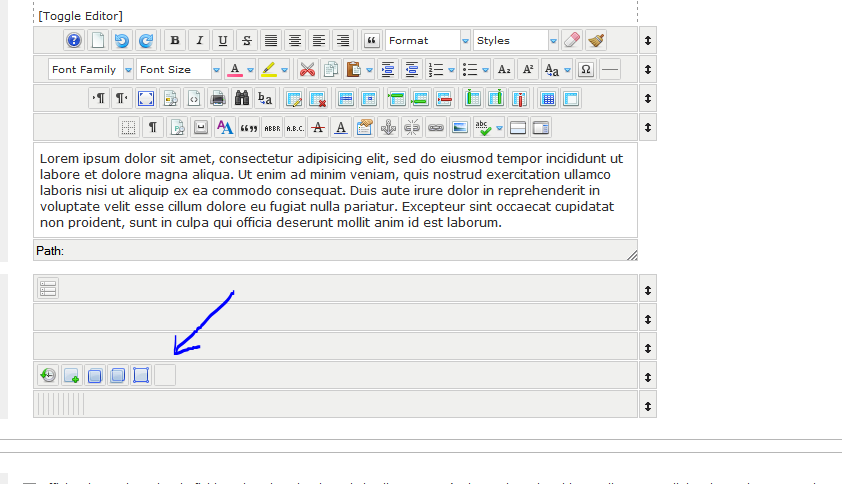This screenshot has width=842, height=484.
Task: Click the Insert Link chain icon
Action: (x=436, y=128)
